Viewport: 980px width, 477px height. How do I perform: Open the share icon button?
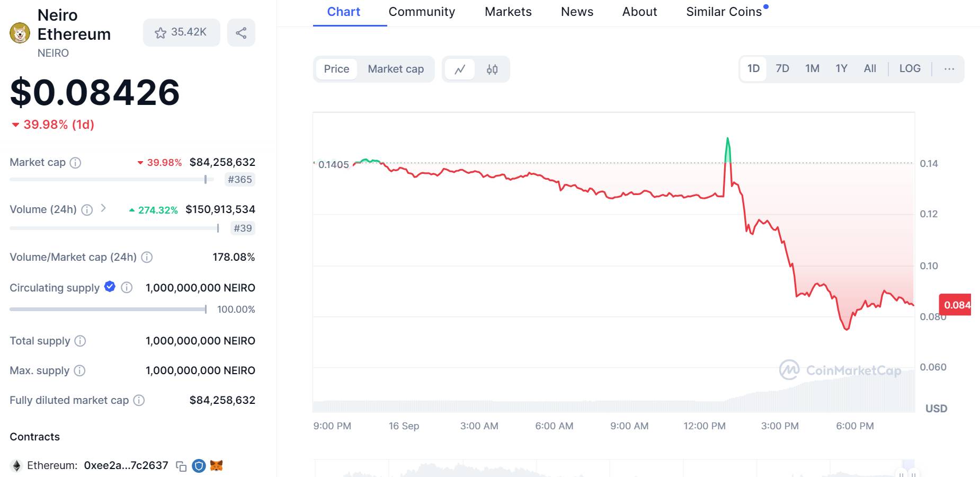(241, 33)
